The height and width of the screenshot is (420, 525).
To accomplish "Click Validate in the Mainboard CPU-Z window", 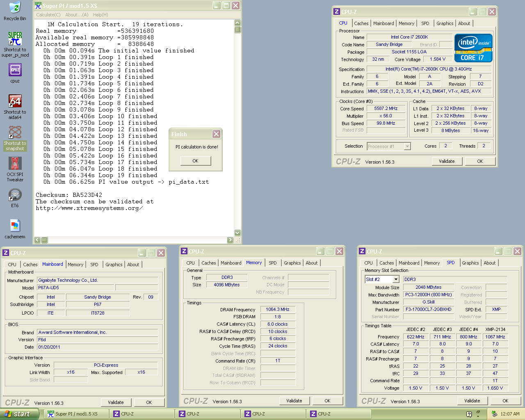I will click(116, 402).
